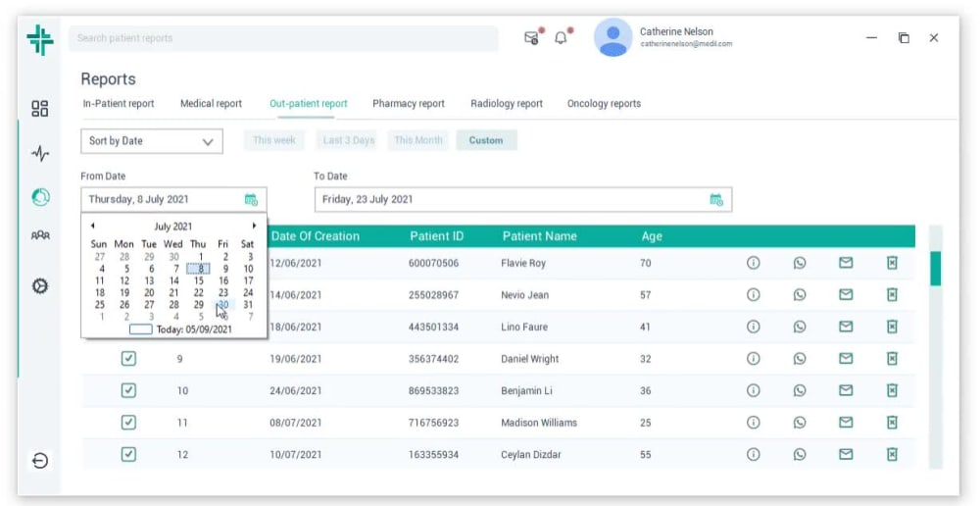Image resolution: width=980 pixels, height=506 pixels.
Task: Click the name Madison Williams
Action: 539,423
